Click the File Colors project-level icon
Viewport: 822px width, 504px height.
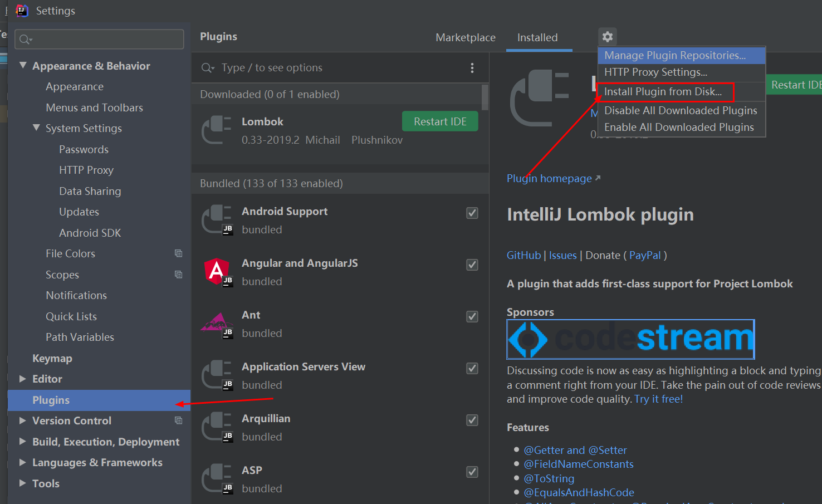click(178, 253)
